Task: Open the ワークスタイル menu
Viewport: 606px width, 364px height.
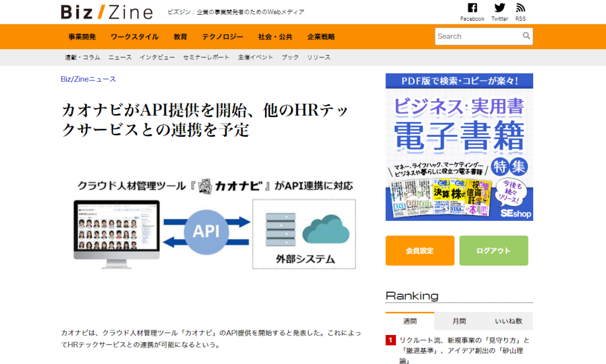Action: pos(134,37)
